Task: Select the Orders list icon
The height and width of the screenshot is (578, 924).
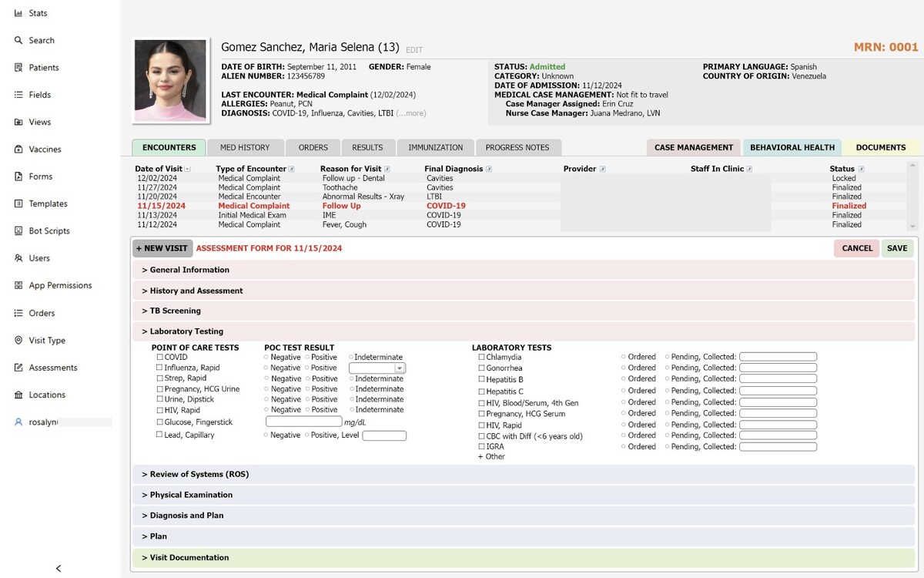Action: pyautogui.click(x=18, y=313)
